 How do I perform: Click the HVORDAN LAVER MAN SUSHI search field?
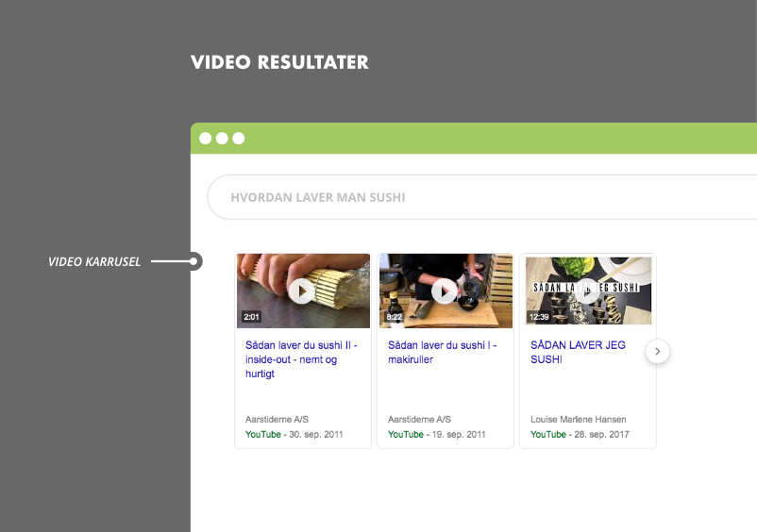(481, 198)
